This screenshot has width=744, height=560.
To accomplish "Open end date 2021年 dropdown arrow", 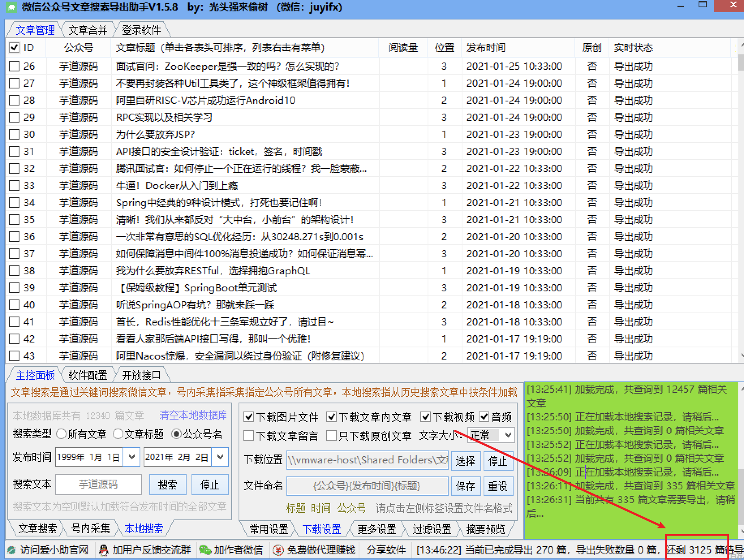I will pos(220,457).
